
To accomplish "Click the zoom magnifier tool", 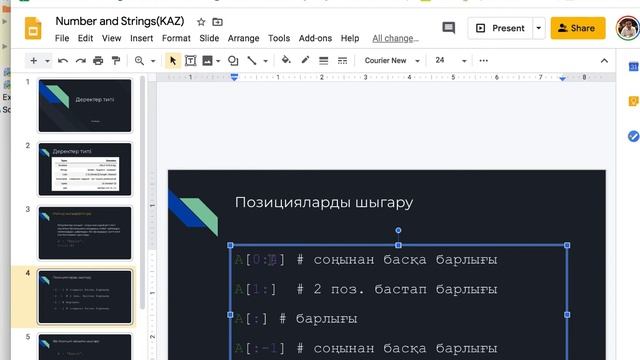I will [139, 61].
